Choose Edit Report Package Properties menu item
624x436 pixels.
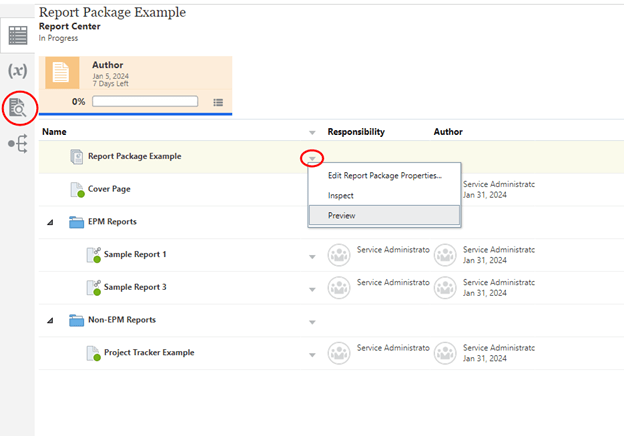(384, 176)
